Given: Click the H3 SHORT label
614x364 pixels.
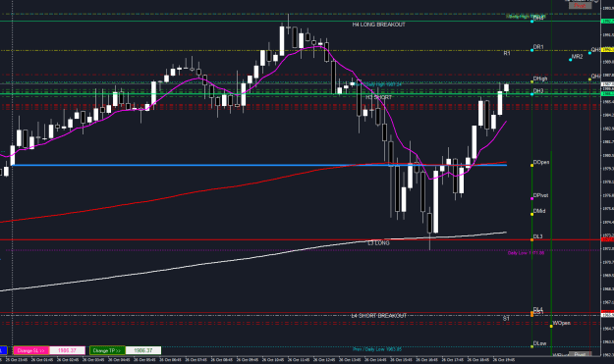Looking at the screenshot, I should (x=378, y=97).
